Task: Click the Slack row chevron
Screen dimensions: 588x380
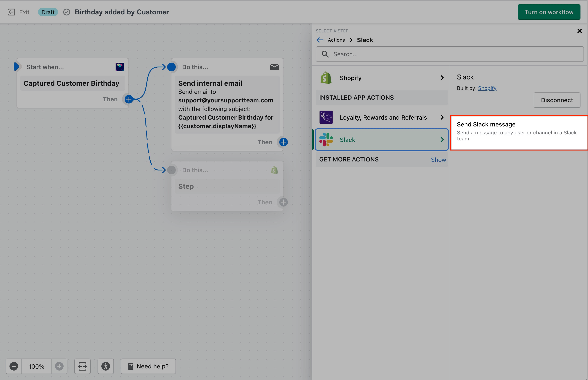Action: 442,140
